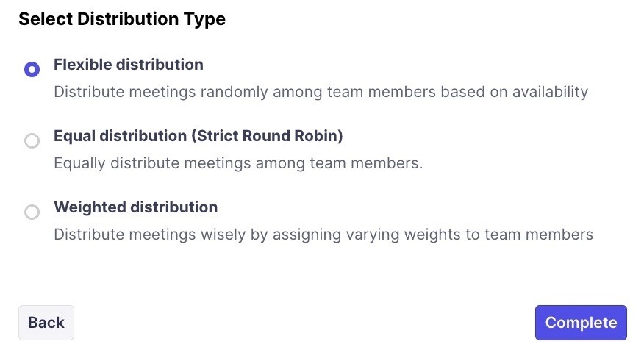Image resolution: width=644 pixels, height=347 pixels.
Task: Select the radio for varying-weights distribution
Action: [32, 212]
